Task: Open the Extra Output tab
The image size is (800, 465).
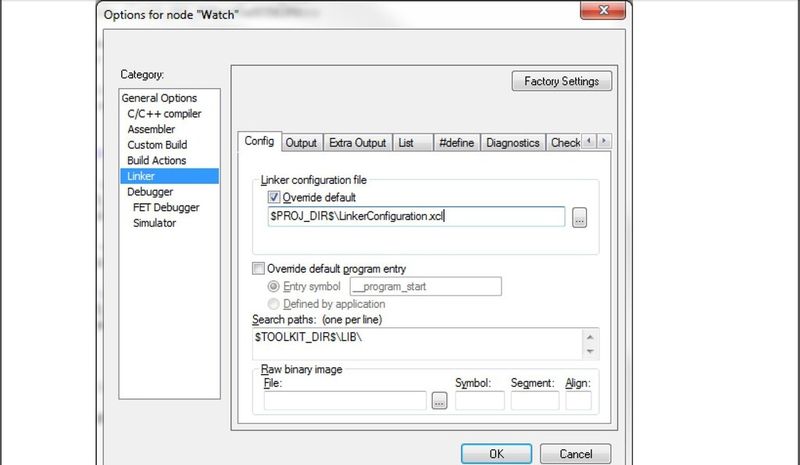Action: (357, 142)
